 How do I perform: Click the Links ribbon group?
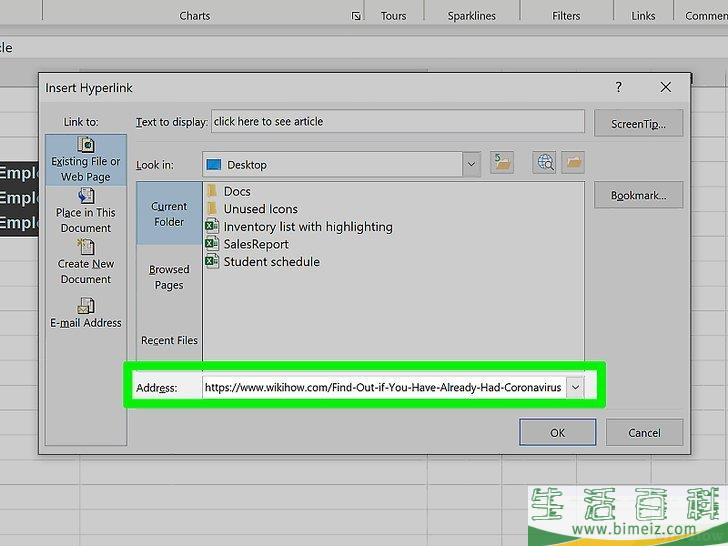point(644,16)
